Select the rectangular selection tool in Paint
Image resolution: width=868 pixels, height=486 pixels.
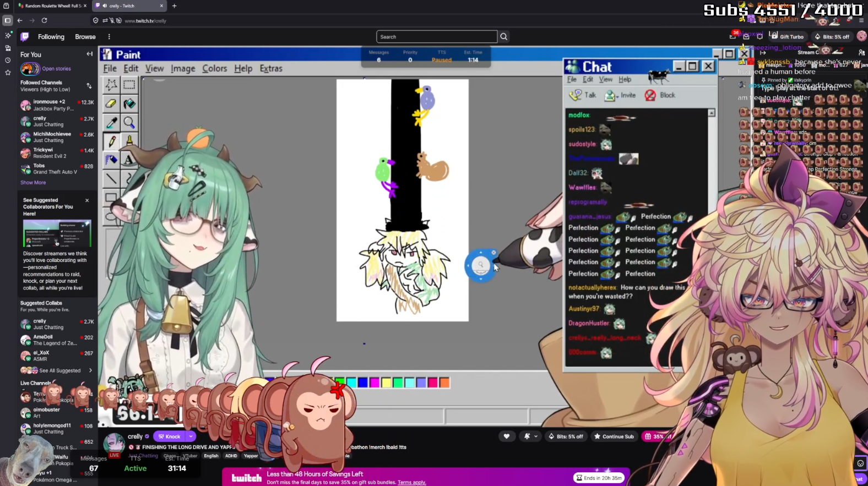coord(129,85)
